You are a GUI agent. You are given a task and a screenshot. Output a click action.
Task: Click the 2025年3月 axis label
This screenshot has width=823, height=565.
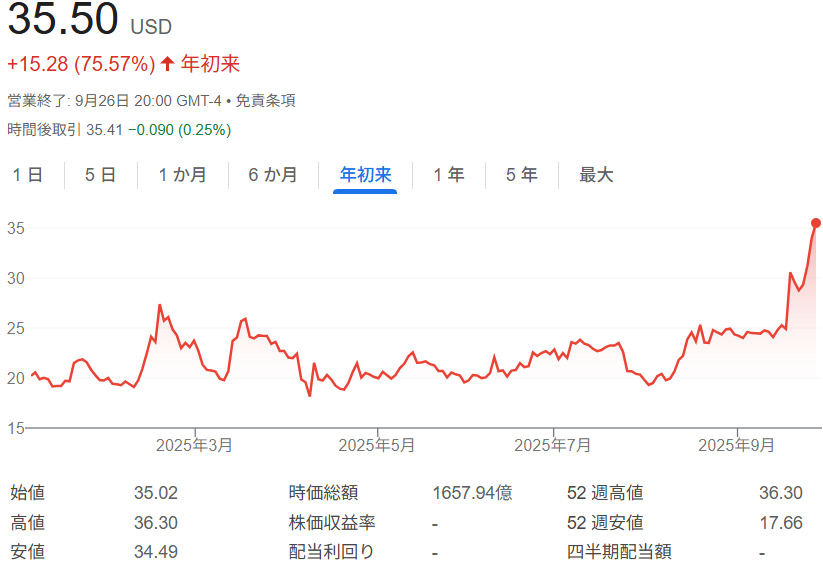[x=194, y=444]
